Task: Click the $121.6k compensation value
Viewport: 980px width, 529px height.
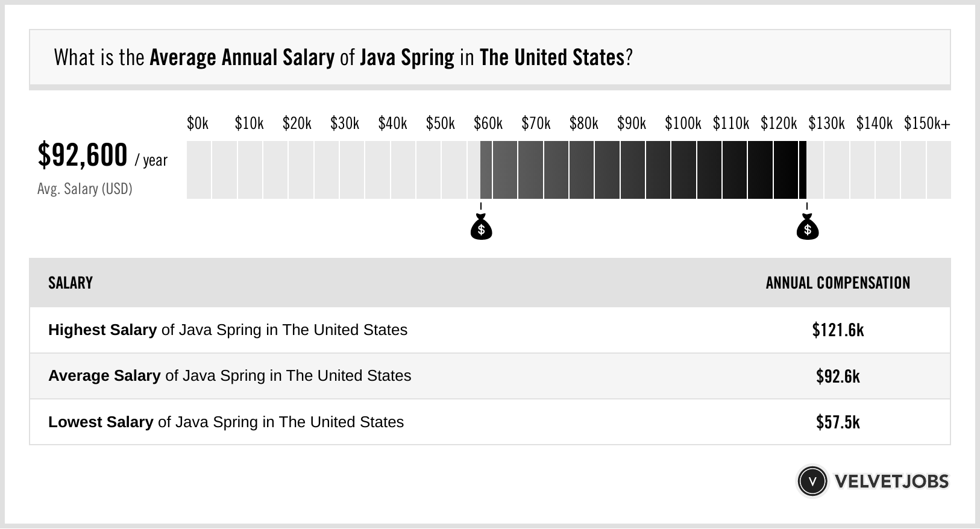Action: [x=838, y=330]
